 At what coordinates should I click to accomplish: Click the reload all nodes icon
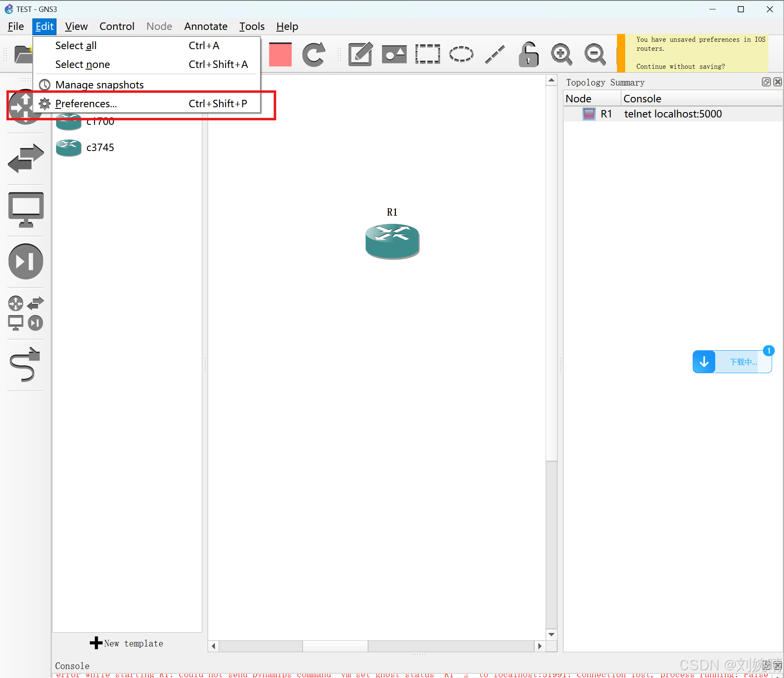[314, 54]
